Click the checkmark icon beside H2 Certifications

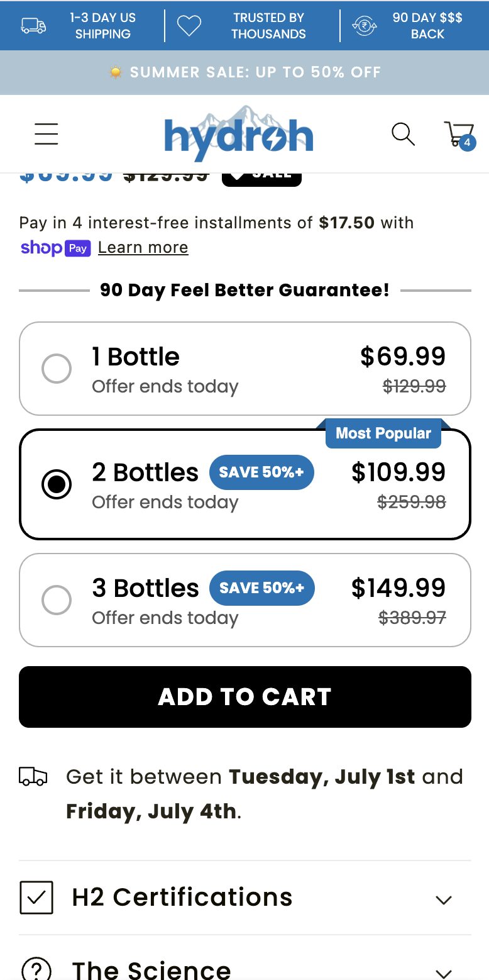point(36,898)
